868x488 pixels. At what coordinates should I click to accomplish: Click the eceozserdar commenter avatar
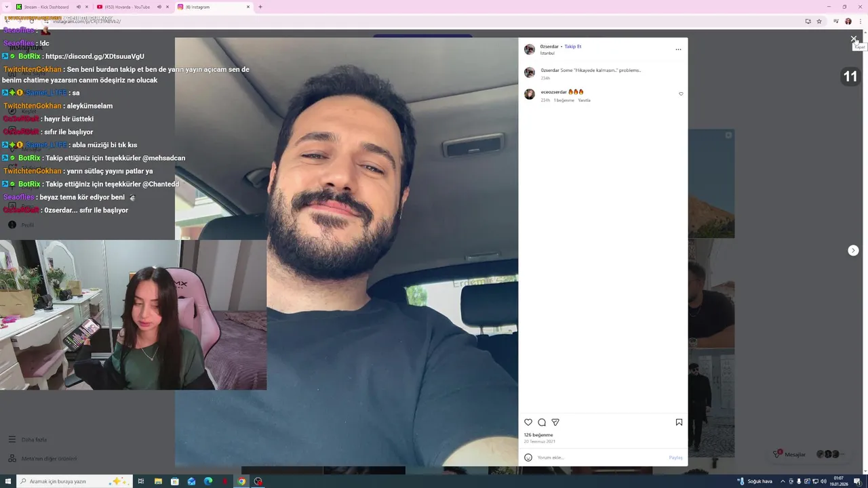tap(530, 94)
